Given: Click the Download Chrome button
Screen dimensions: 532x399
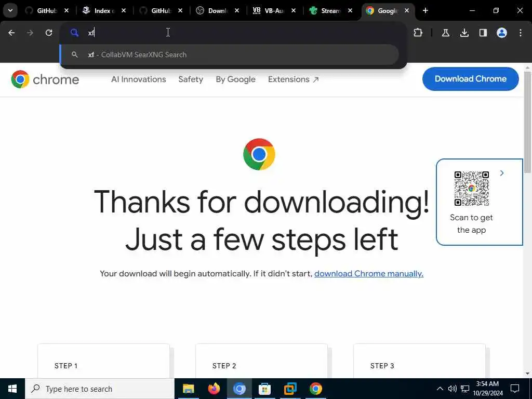Looking at the screenshot, I should click(x=470, y=79).
